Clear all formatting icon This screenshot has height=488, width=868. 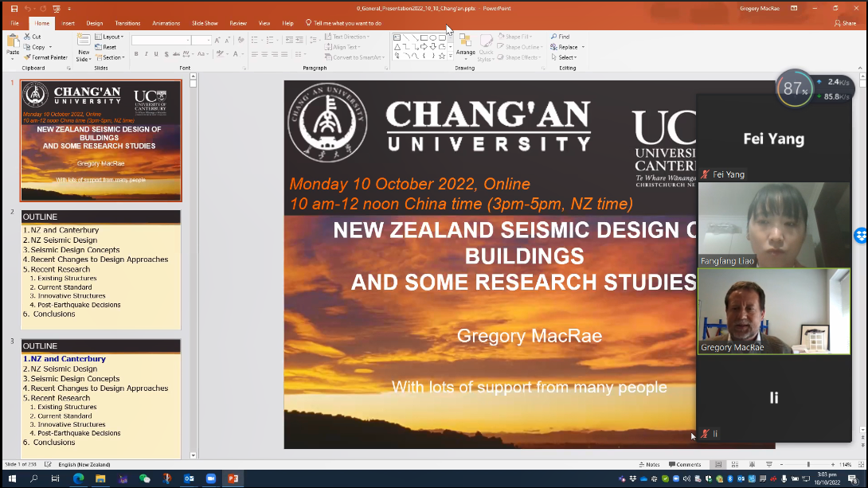[240, 41]
